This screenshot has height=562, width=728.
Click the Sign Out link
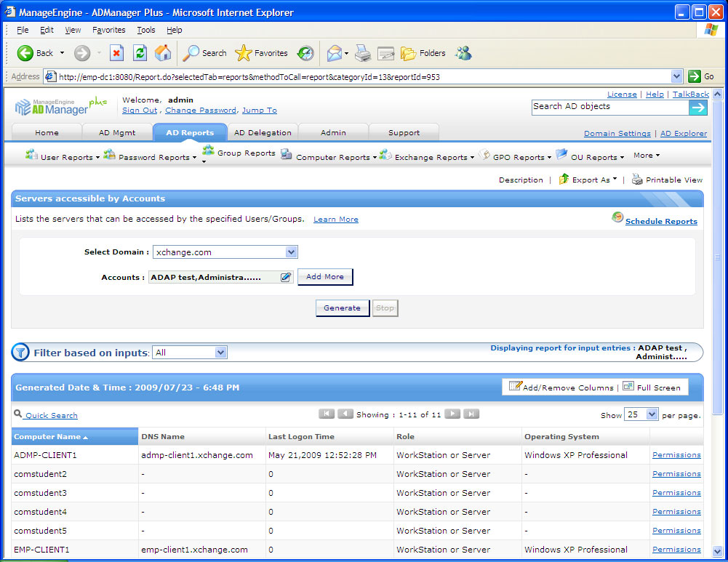(x=140, y=111)
